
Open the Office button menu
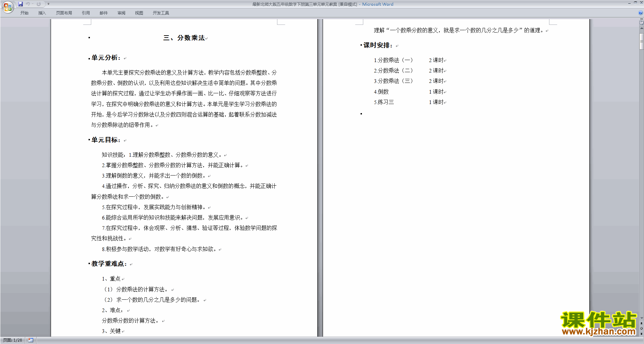pyautogui.click(x=7, y=7)
